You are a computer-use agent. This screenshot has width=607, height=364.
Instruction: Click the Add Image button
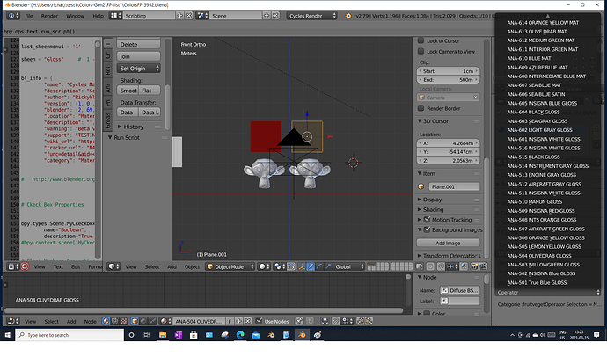pos(448,243)
